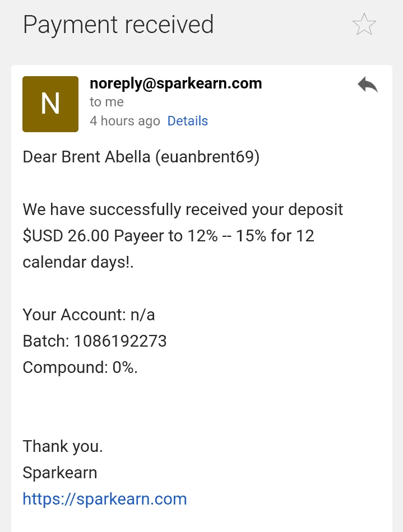Tap the username (euanbrent69)
This screenshot has width=403, height=532.
(207, 157)
